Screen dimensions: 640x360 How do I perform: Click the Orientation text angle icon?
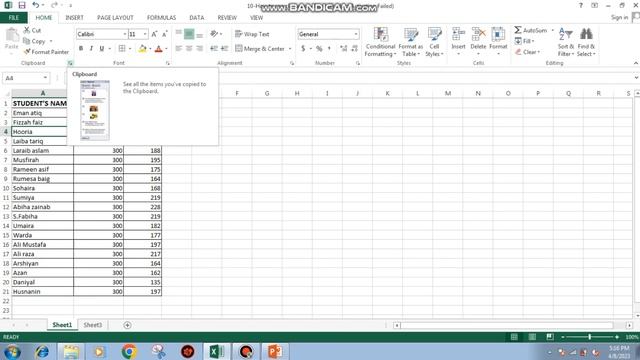coord(214,34)
